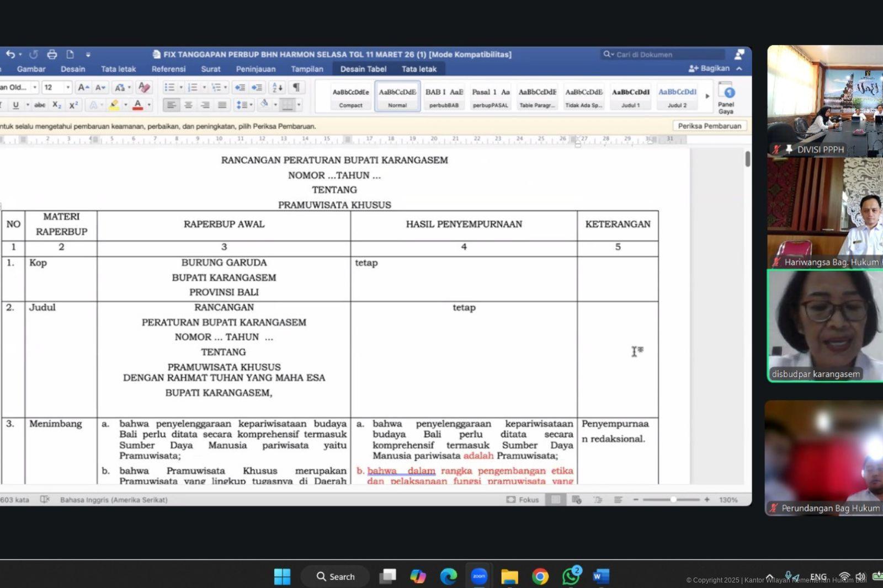Open the Peninjauan ribbon tab
Image resolution: width=883 pixels, height=588 pixels.
coord(256,69)
